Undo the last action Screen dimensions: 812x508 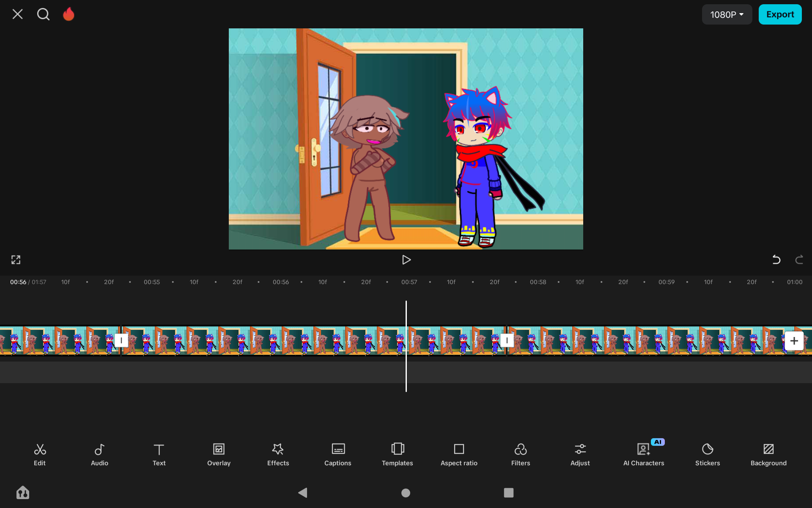(776, 260)
